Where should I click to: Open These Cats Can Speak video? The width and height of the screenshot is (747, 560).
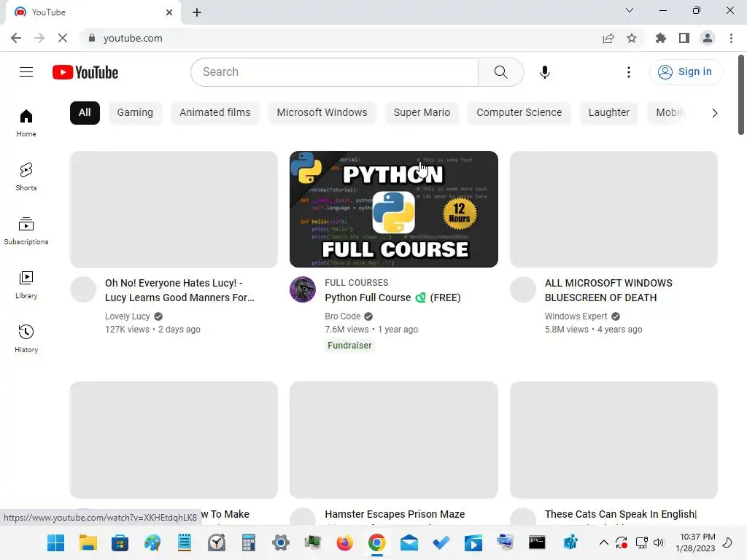621,514
